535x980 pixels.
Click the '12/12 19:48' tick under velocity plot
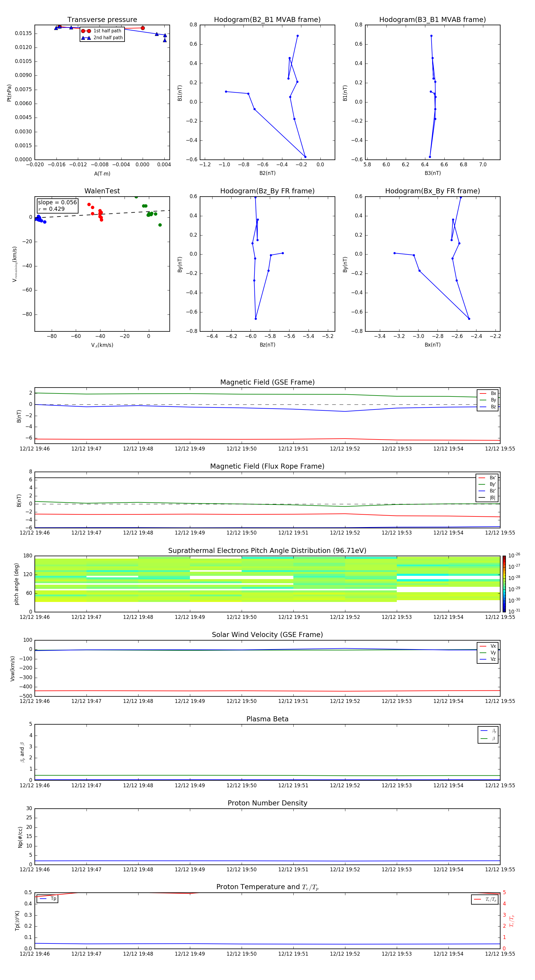(x=138, y=701)
